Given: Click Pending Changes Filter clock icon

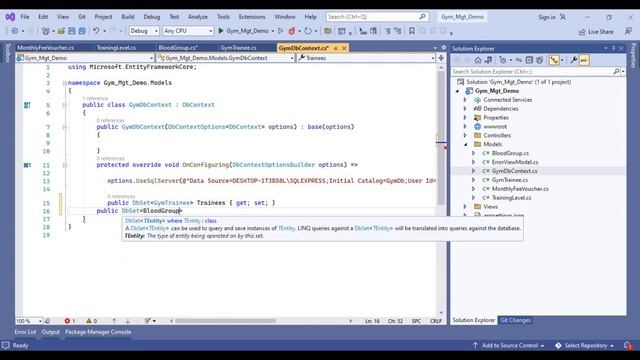Looking at the screenshot, I should click(503, 60).
